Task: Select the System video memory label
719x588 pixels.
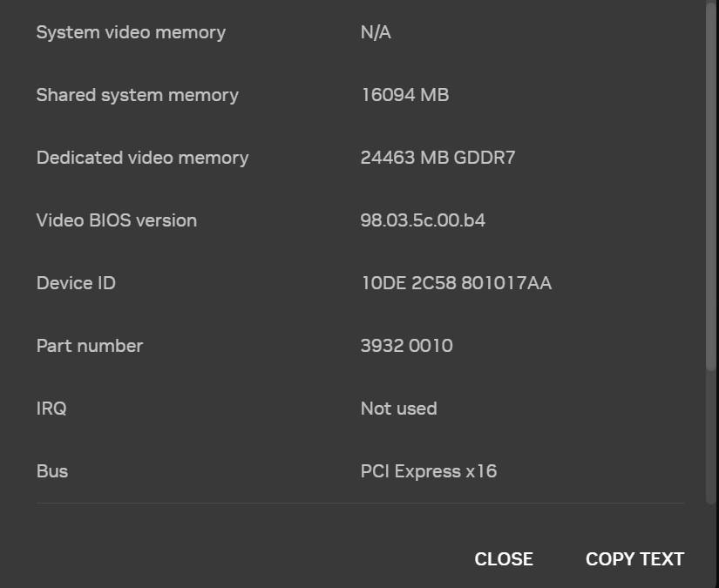Action: pyautogui.click(x=131, y=32)
